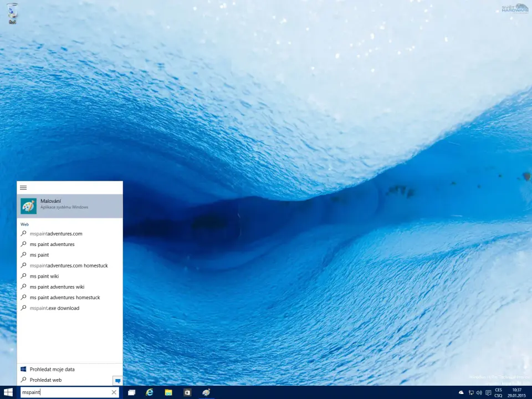Click the feedback icon in search panel
This screenshot has width=532, height=399.
coord(117,381)
